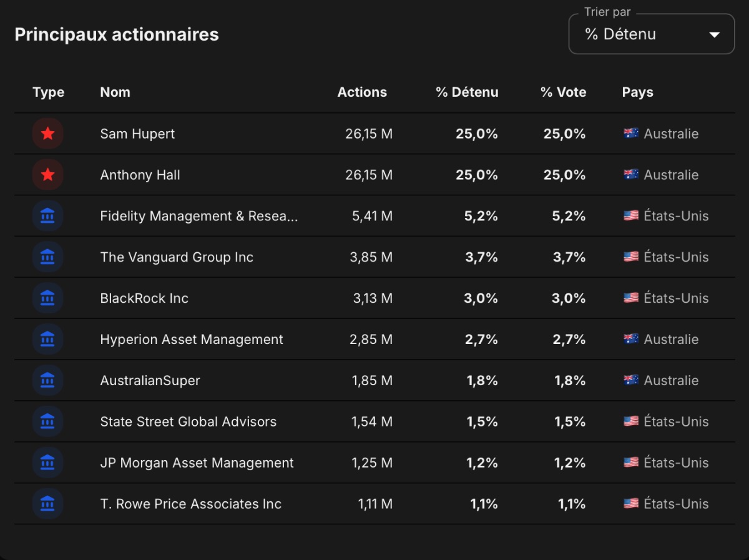749x560 pixels.
Task: Sort by the Actions column header
Action: 362,92
